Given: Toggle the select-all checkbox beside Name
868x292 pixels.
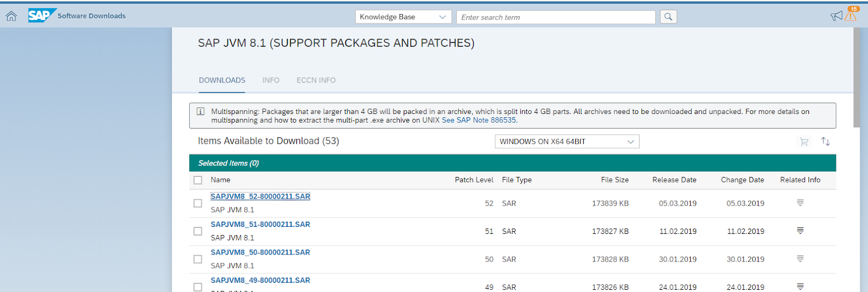Looking at the screenshot, I should point(198,180).
